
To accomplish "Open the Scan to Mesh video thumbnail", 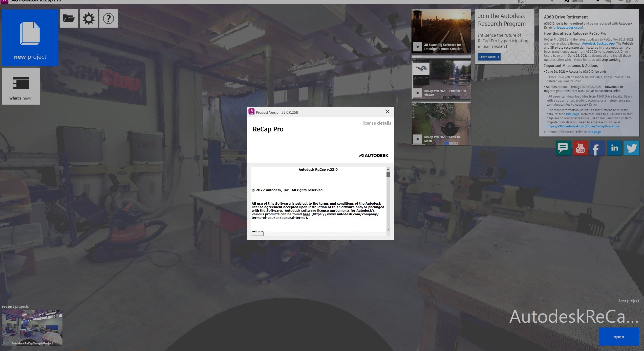I will point(441,124).
